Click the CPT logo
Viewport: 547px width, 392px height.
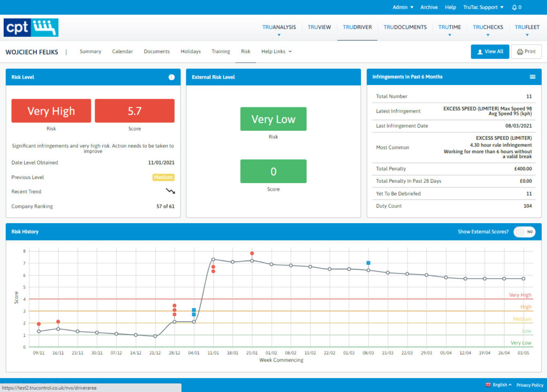(x=31, y=28)
